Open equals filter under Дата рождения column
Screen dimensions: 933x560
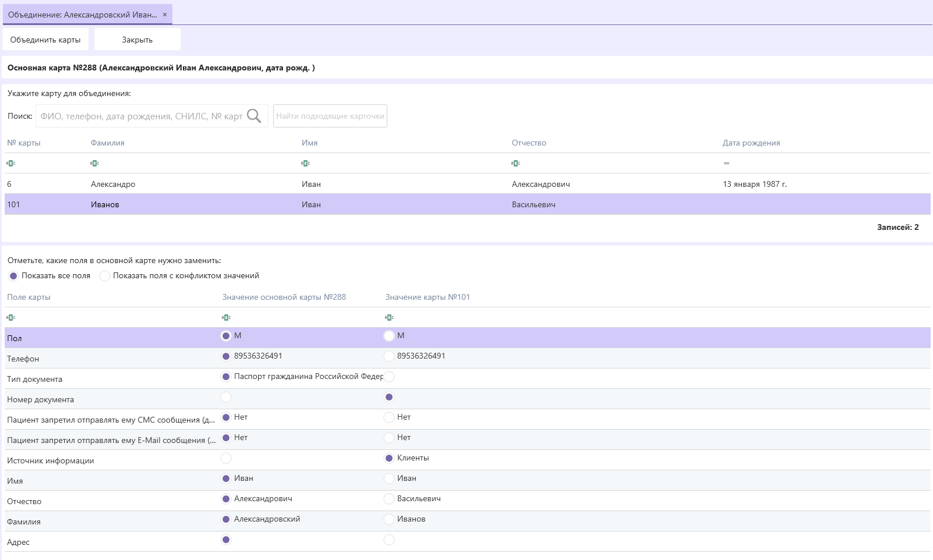click(726, 164)
